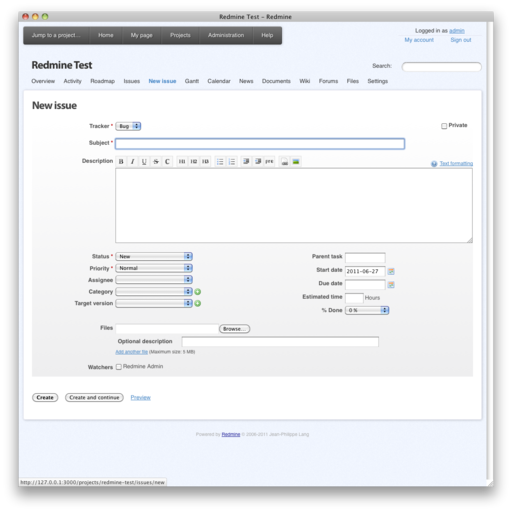Viewport: 512px width, 512px height.
Task: Switch to the Wiki tab
Action: point(305,81)
